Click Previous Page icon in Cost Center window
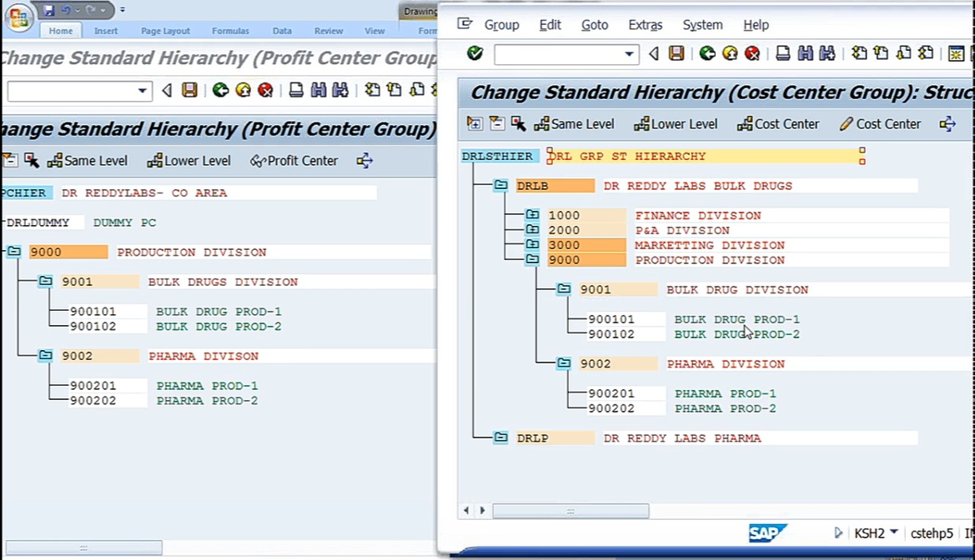 (881, 53)
